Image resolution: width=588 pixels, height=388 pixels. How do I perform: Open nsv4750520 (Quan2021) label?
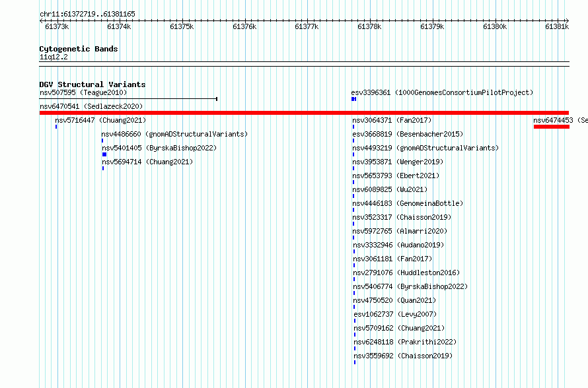[x=395, y=300]
